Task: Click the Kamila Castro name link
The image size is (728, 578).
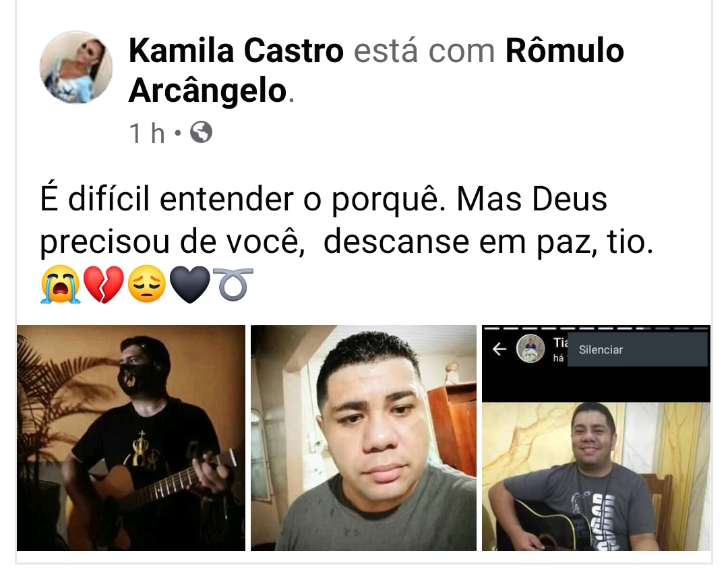Action: point(236,51)
